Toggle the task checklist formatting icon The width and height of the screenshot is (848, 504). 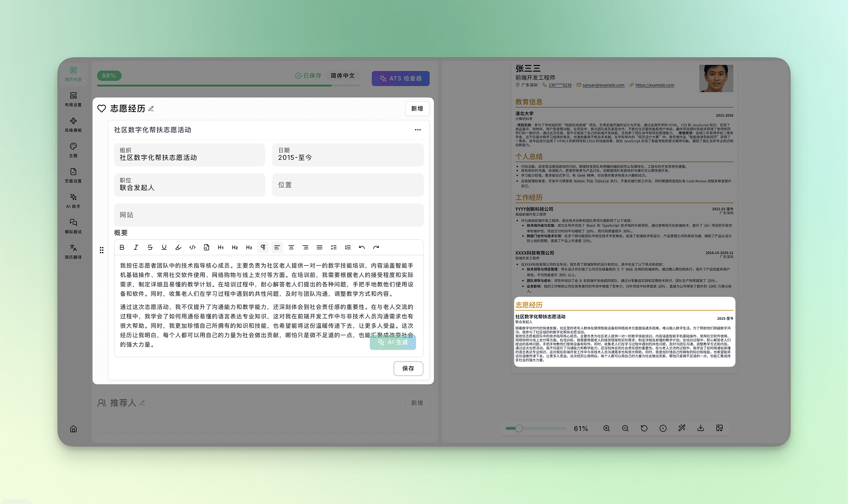[x=334, y=247]
